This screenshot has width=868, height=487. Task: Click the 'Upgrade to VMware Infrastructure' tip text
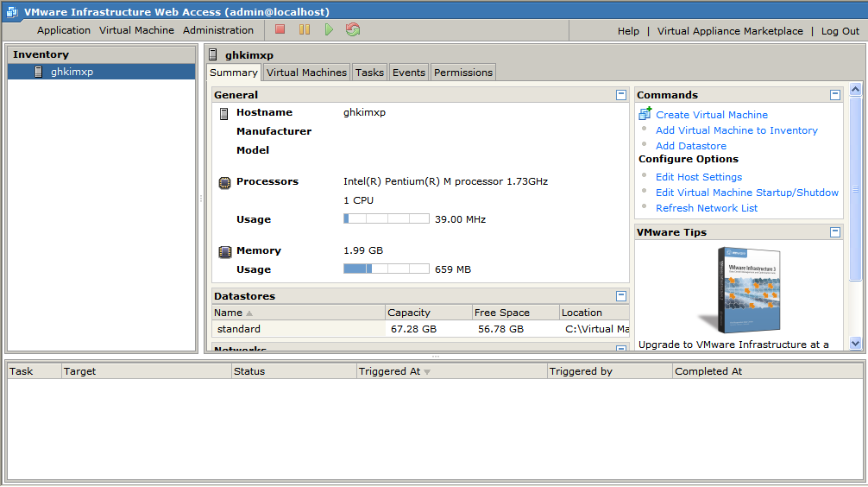(x=733, y=345)
